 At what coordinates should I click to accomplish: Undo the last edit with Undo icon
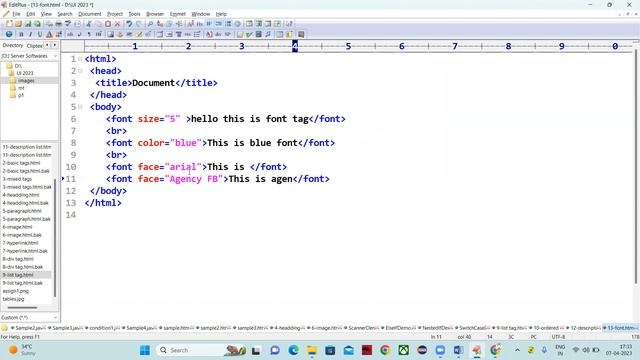[129, 24]
